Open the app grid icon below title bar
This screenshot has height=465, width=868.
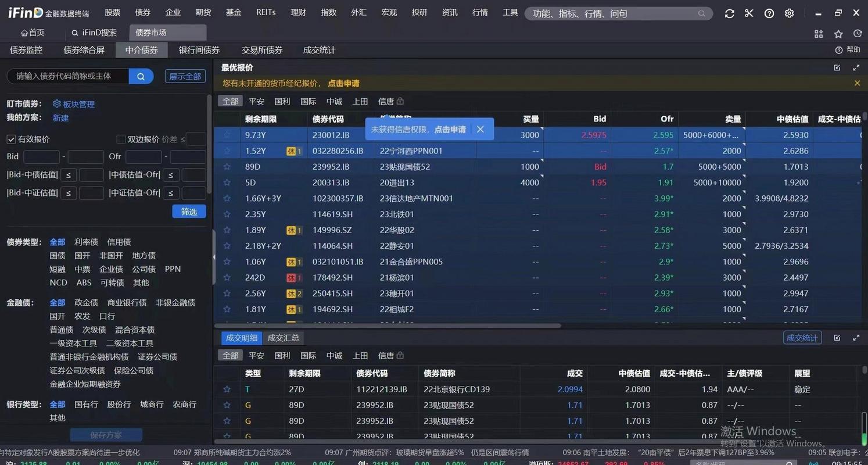coord(819,34)
